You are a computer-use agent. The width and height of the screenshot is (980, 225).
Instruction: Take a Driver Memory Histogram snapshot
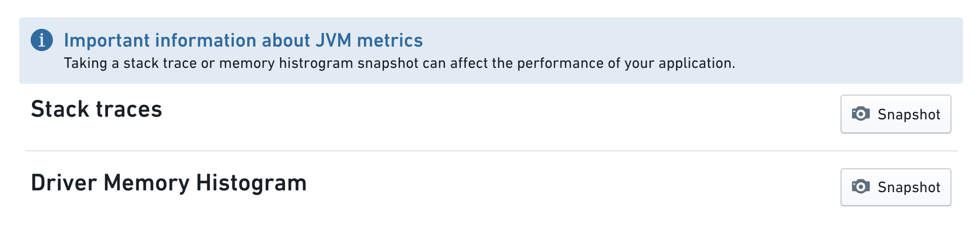click(896, 187)
